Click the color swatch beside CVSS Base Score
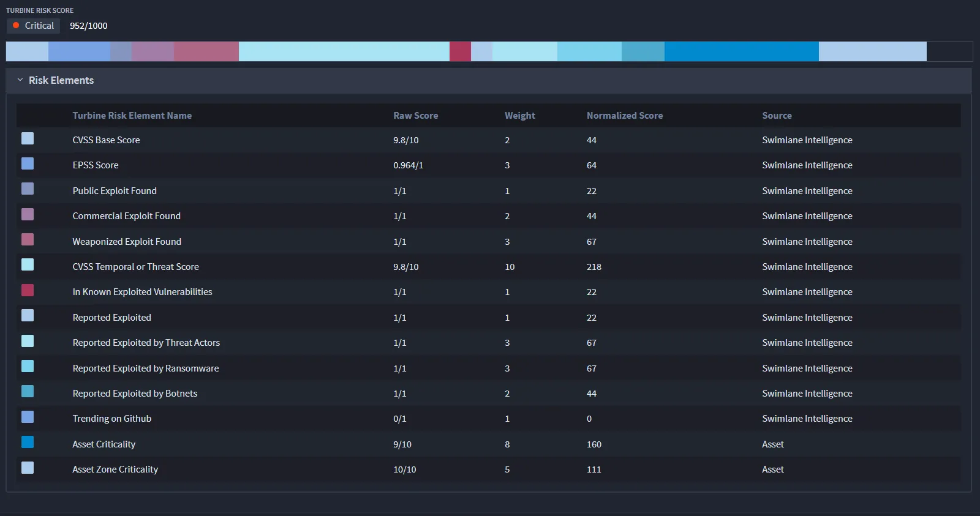The image size is (980, 516). click(x=28, y=138)
